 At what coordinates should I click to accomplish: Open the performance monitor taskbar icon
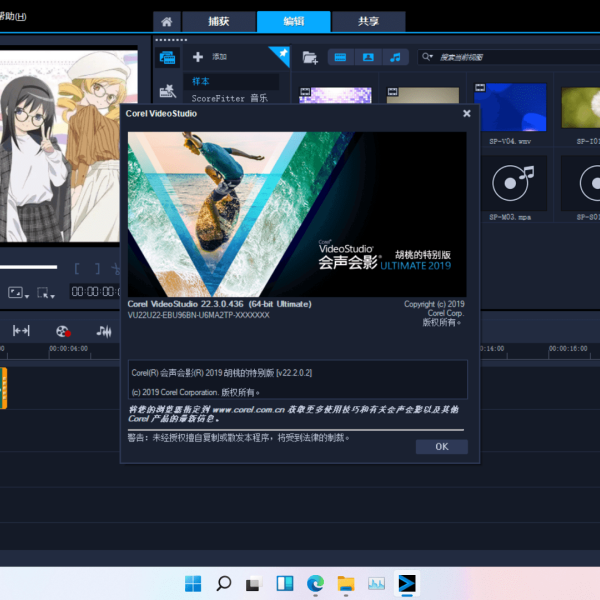pyautogui.click(x=376, y=584)
